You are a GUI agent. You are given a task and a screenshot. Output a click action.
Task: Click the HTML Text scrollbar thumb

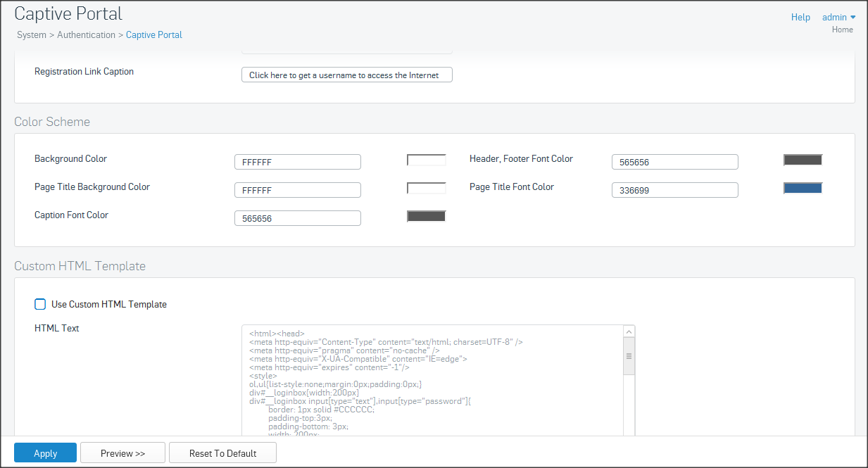point(629,356)
